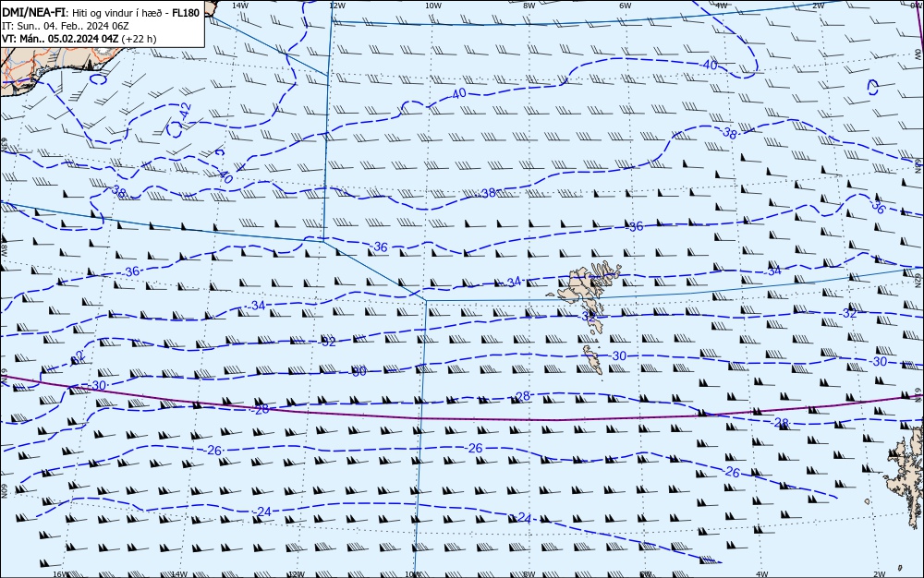This screenshot has width=924, height=578.
Task: Select the -28 label just above the purple boundary near 8W
Action: (521, 396)
